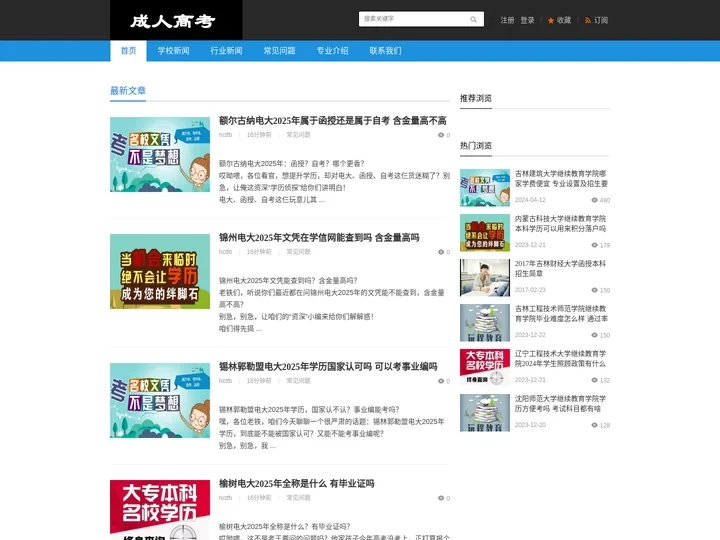Click the search magnifier icon
Image resolution: width=720 pixels, height=540 pixels.
[x=473, y=19]
